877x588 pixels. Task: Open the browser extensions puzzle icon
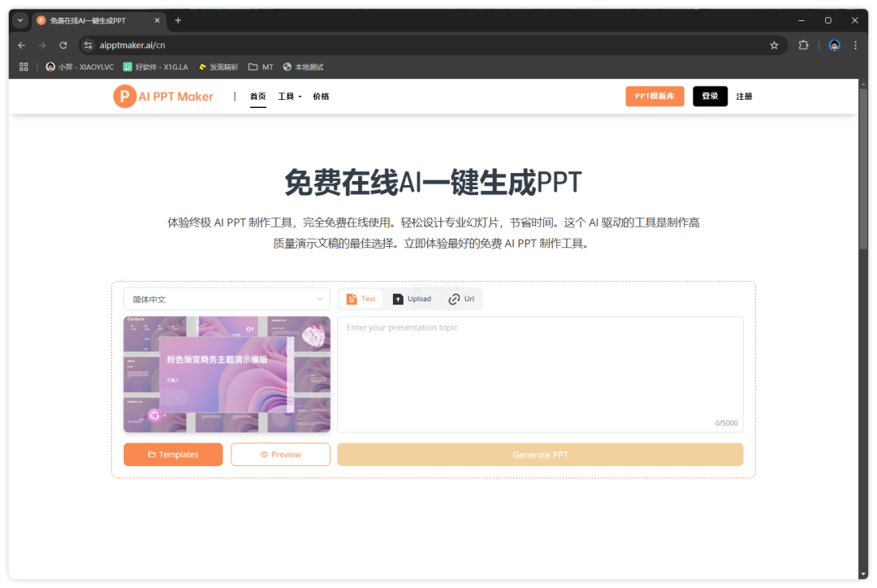804,45
